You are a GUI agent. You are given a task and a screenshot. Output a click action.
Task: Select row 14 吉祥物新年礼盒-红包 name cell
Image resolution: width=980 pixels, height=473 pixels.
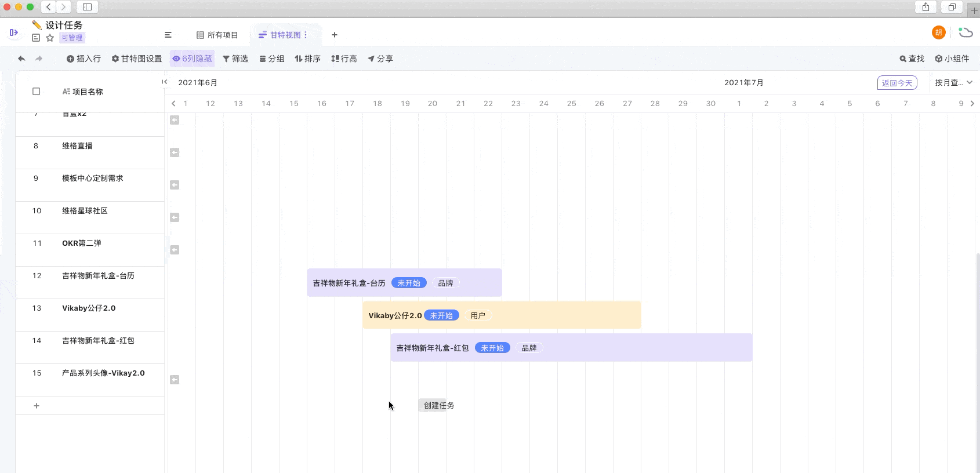coord(98,341)
